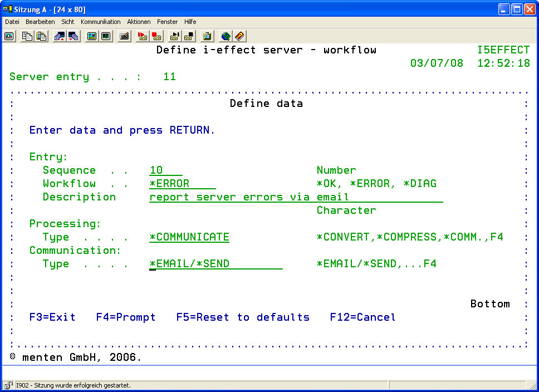The width and height of the screenshot is (539, 392).
Task: Start macro recording with red play icon
Action: coord(143,36)
